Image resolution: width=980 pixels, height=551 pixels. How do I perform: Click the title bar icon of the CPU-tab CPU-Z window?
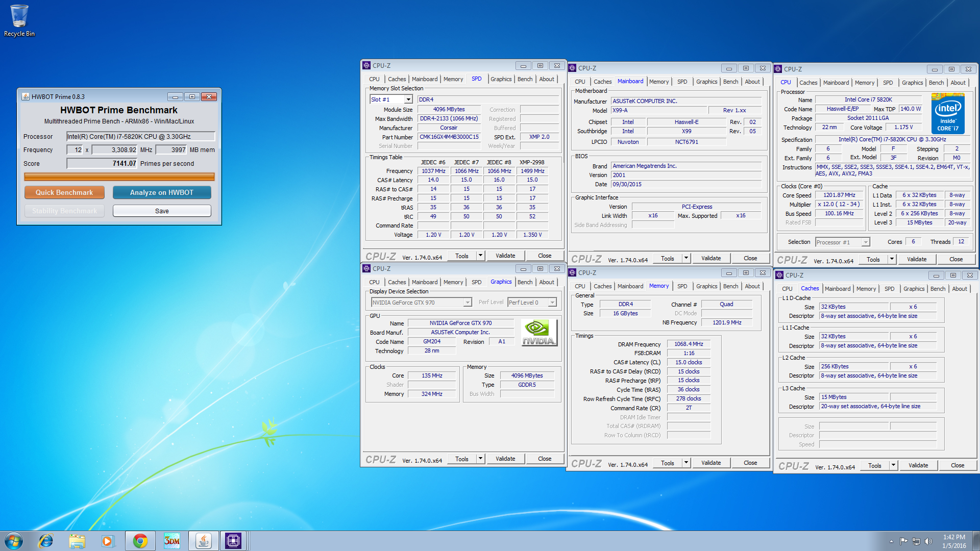tap(778, 69)
